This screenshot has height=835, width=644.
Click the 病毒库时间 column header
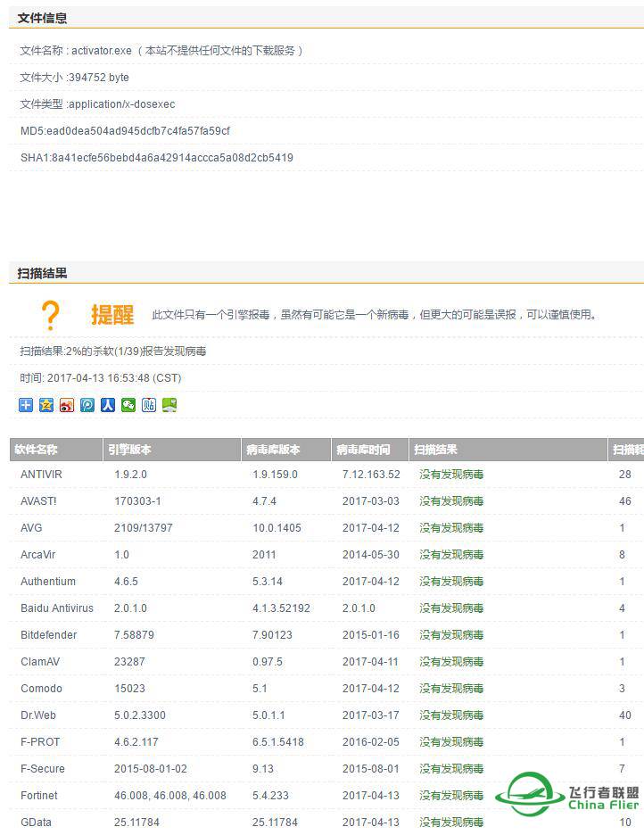[370, 450]
